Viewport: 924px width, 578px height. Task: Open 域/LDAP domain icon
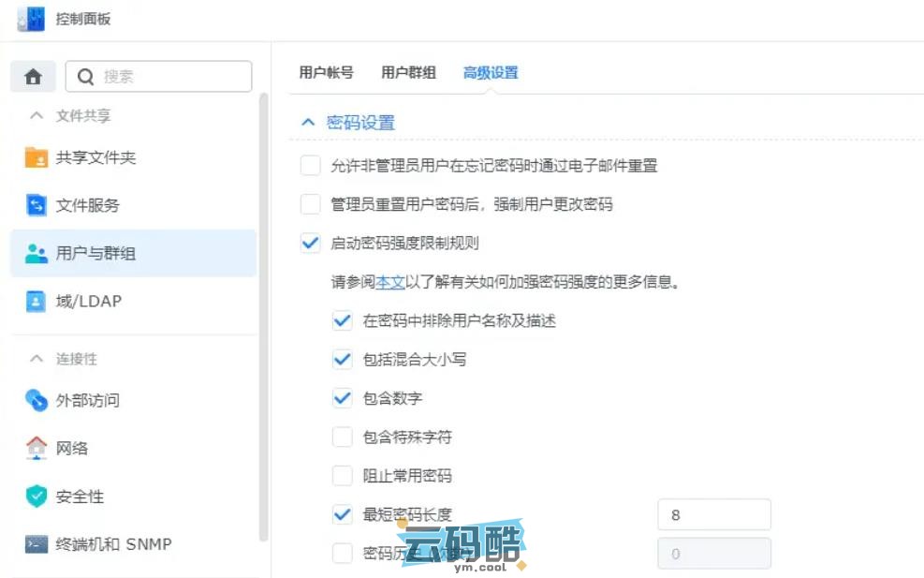(37, 302)
